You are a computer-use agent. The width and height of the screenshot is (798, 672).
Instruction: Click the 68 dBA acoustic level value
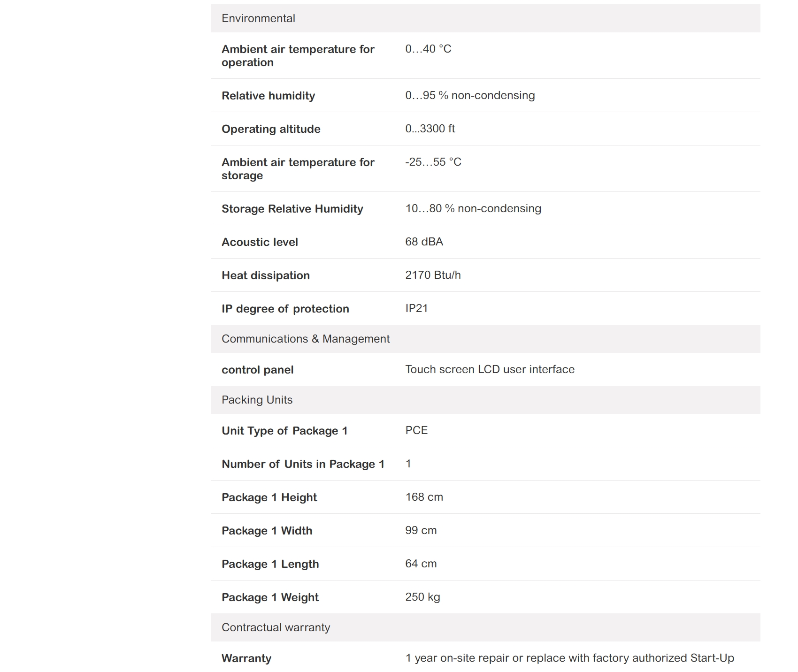click(424, 242)
